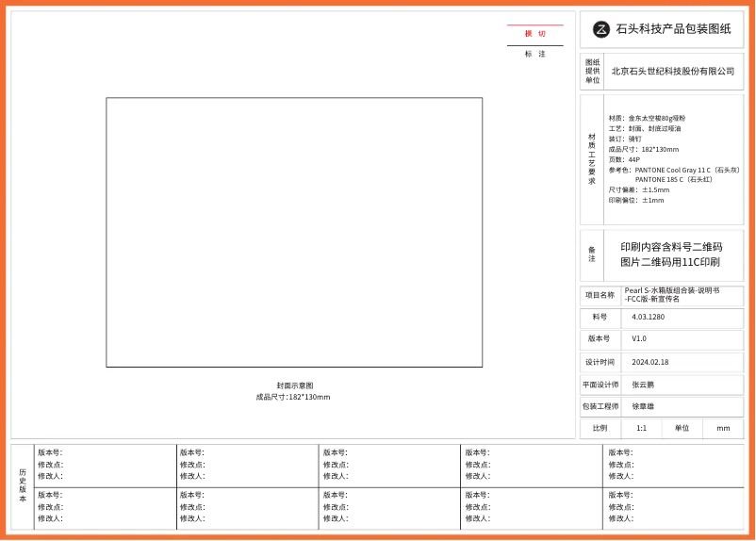The width and height of the screenshot is (756, 541).
Task: Click the 项目名称 value Pearl S text
Action: coord(671,290)
